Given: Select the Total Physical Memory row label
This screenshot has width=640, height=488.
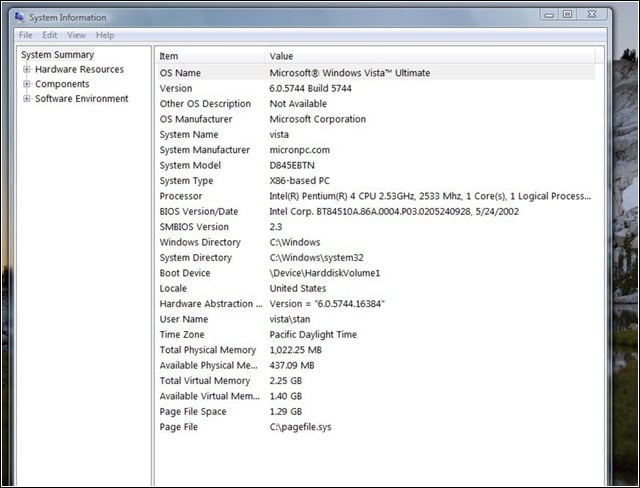Looking at the screenshot, I should click(x=207, y=350).
